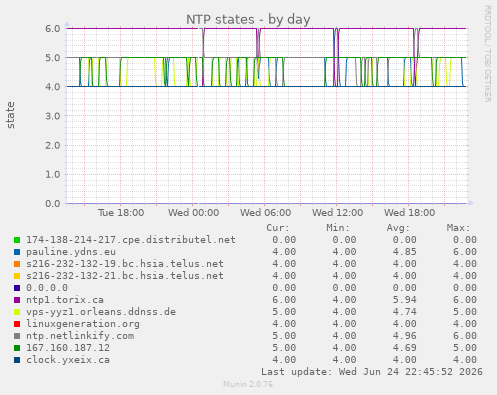Screen dimensions: 497x395
Task: Select the legend label s216-232-132-19.bc.hsia.telus.net
Action: (125, 264)
